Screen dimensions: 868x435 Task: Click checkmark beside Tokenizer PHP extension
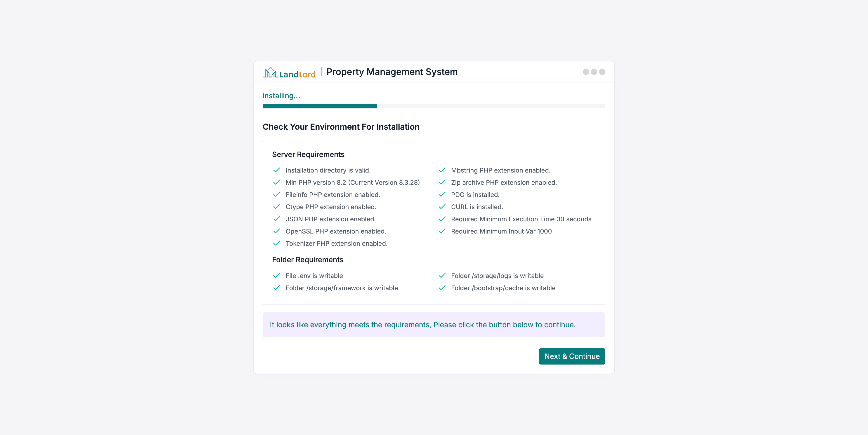point(277,243)
